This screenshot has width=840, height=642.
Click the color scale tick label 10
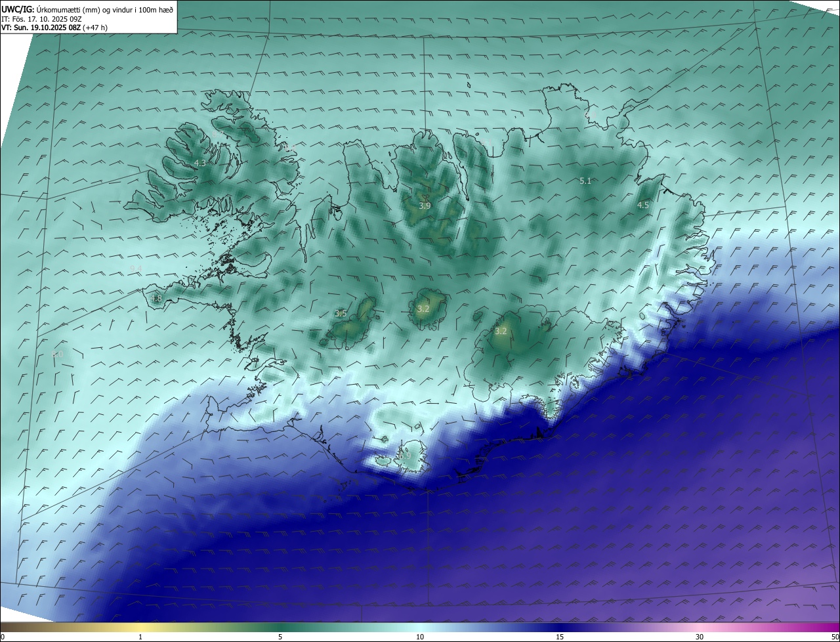pyautogui.click(x=420, y=637)
